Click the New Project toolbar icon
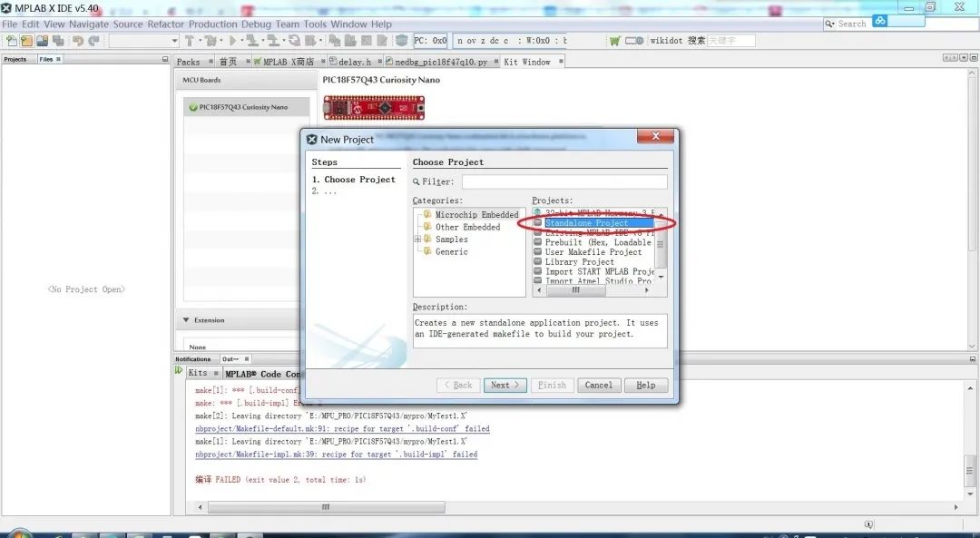The image size is (980, 538). point(27,41)
